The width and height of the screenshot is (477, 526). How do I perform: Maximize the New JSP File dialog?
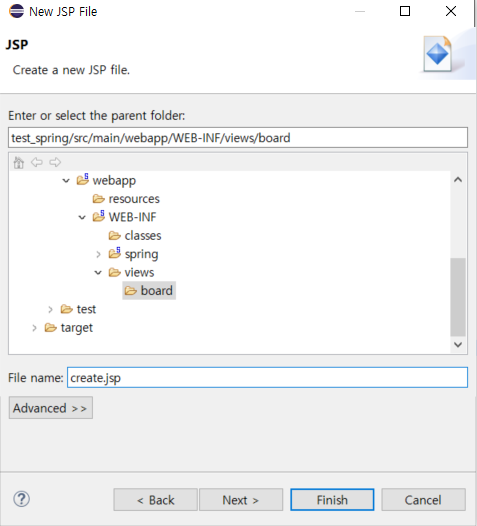tap(405, 11)
